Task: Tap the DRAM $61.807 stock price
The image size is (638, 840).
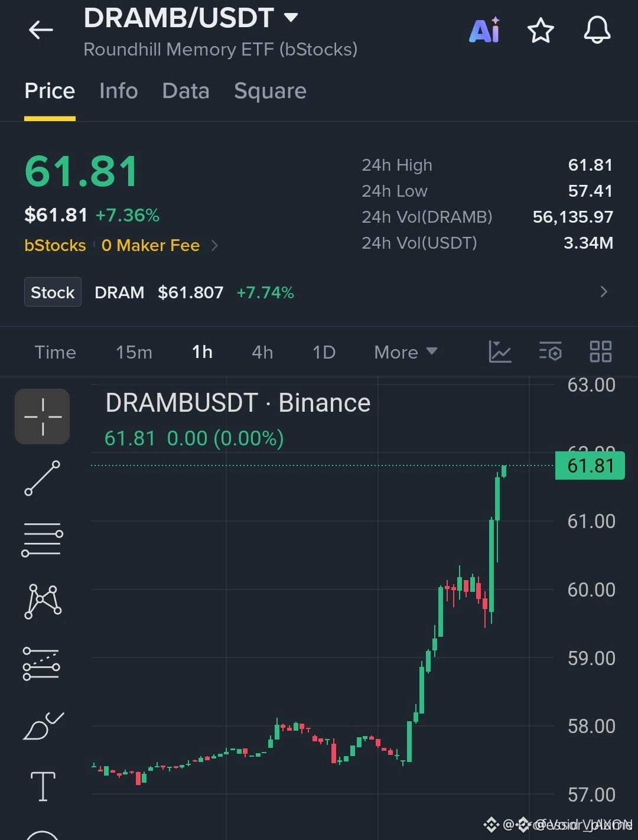Action: point(190,292)
